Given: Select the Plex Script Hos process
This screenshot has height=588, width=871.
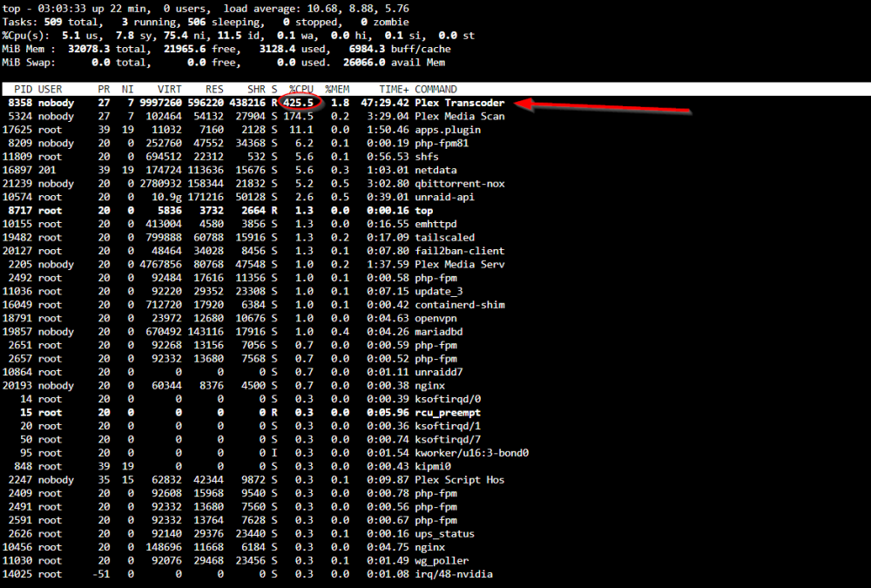Looking at the screenshot, I should tap(459, 480).
